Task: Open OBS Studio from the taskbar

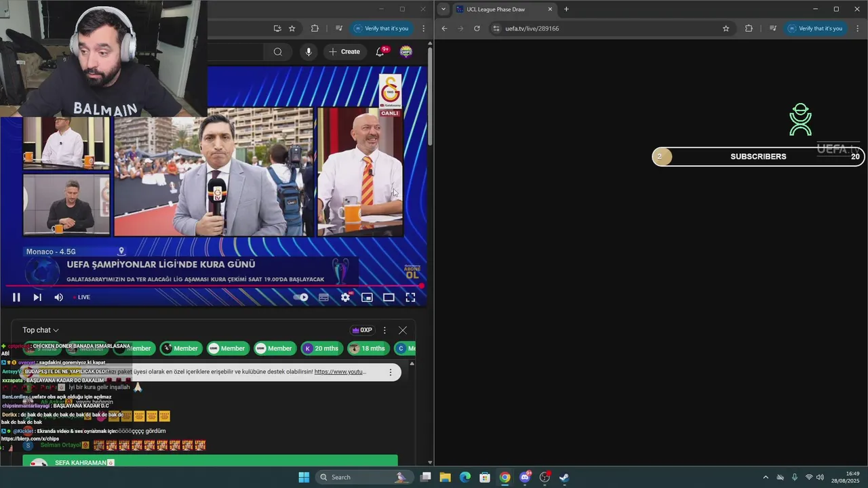Action: pos(545,477)
